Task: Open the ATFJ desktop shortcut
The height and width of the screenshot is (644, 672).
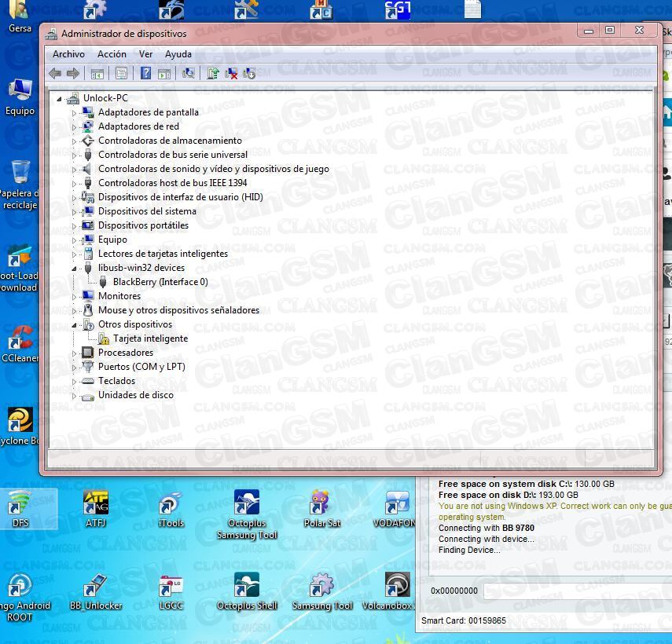Action: (96, 509)
